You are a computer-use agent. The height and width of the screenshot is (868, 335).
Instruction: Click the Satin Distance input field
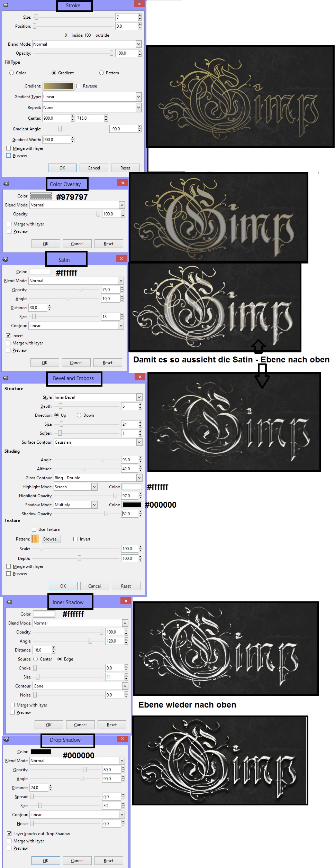(x=38, y=308)
